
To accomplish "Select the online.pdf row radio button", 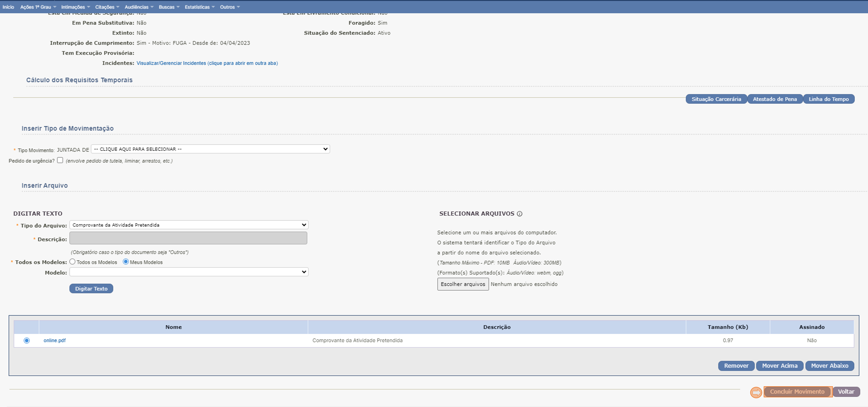I will 27,340.
